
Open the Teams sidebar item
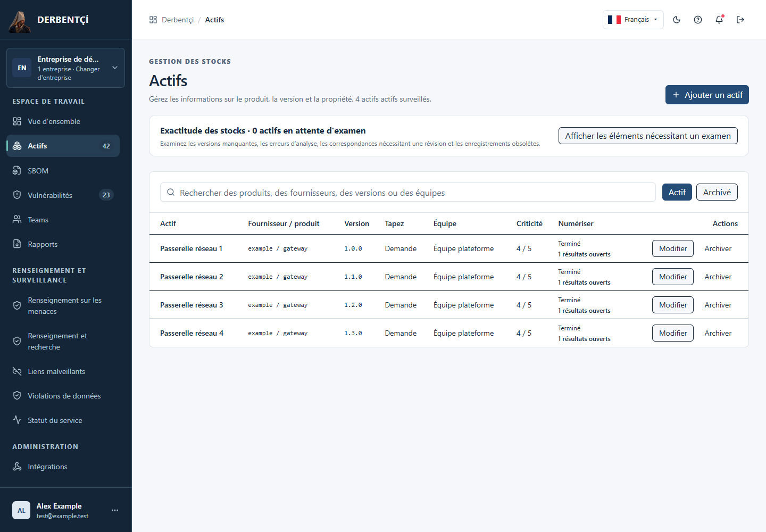(x=63, y=220)
